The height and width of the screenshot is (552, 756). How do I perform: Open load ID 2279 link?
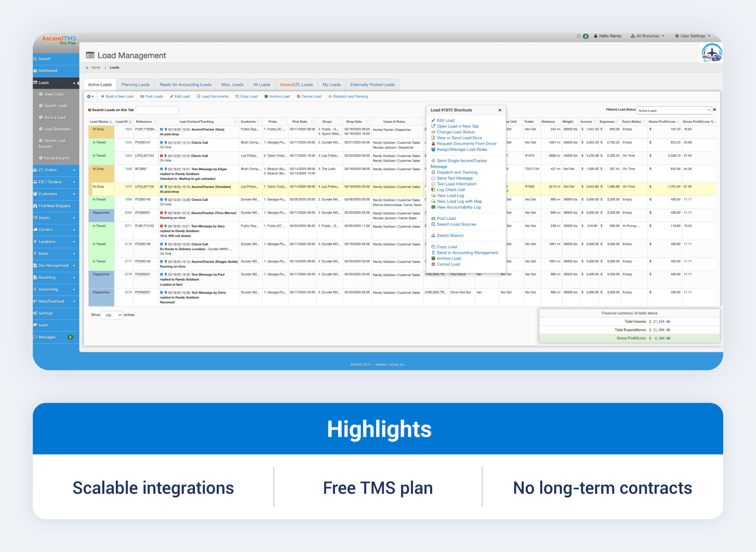pos(128,293)
